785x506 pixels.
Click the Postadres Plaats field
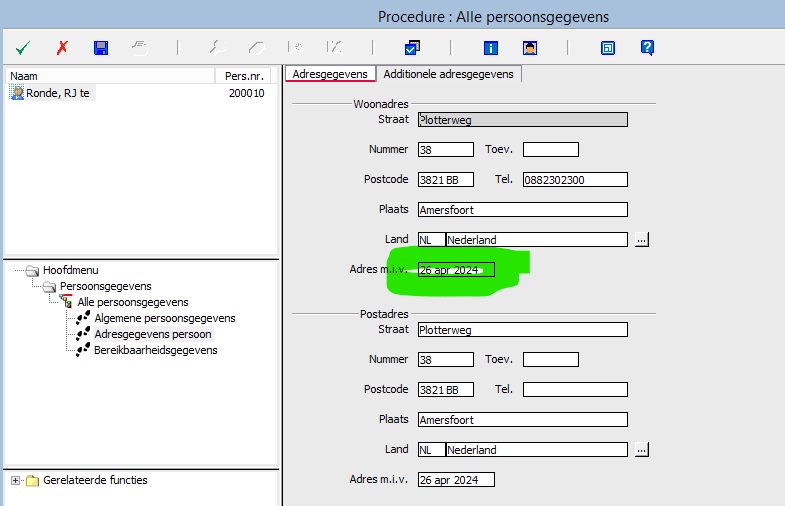(x=523, y=420)
